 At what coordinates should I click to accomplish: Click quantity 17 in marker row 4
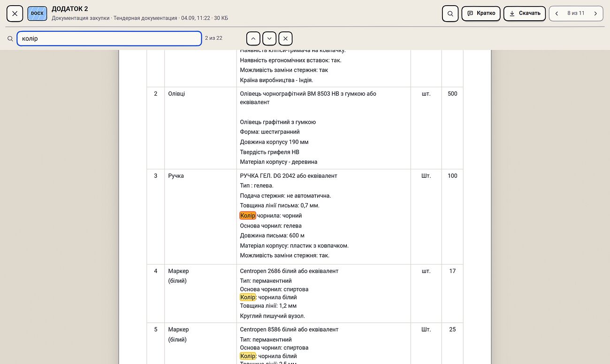pyautogui.click(x=452, y=271)
